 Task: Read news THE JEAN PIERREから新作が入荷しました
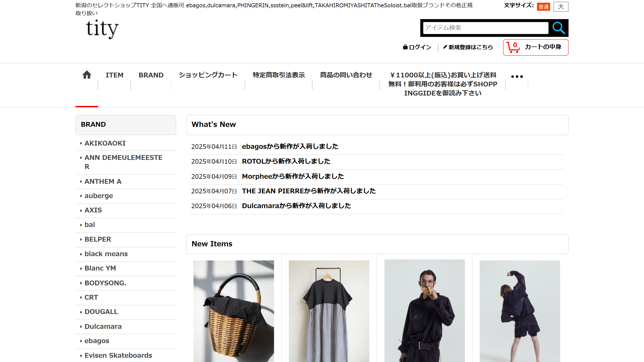click(x=309, y=191)
